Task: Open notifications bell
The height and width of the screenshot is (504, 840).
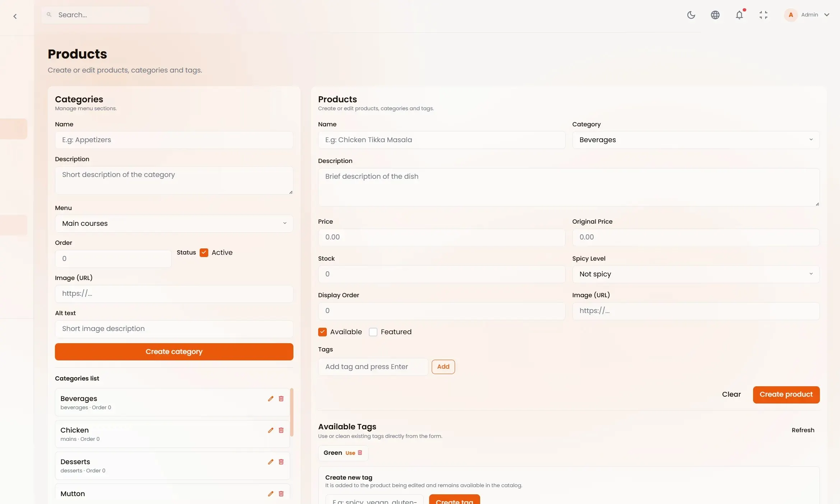Action: pos(739,15)
